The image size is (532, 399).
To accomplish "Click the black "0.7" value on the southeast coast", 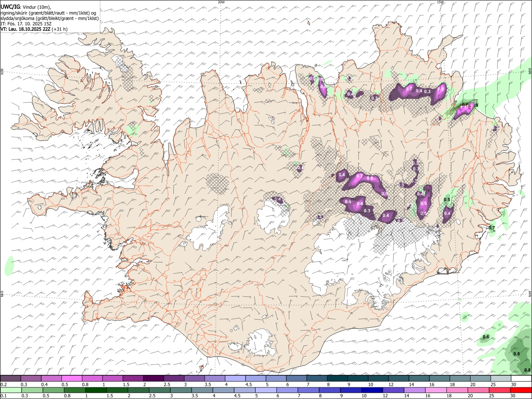I will click(x=492, y=228).
